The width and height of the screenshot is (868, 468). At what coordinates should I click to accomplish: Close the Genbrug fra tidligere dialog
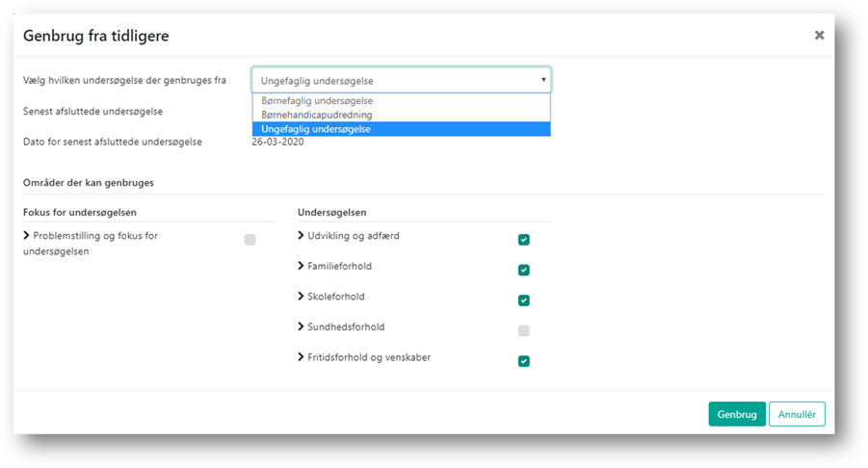coord(819,36)
